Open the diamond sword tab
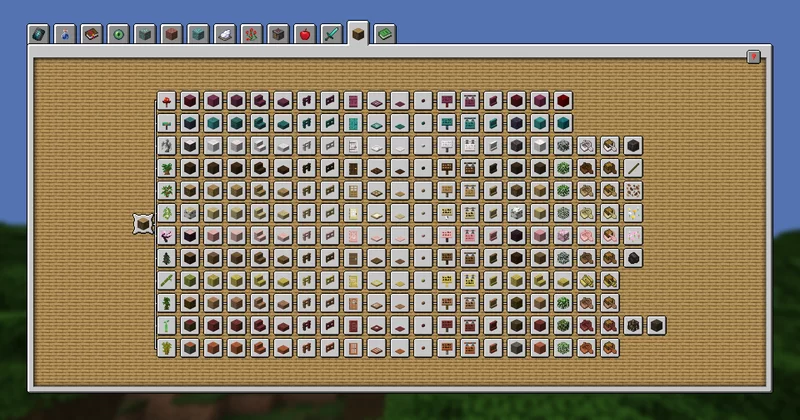Viewport: 800px width, 420px height. (x=331, y=34)
